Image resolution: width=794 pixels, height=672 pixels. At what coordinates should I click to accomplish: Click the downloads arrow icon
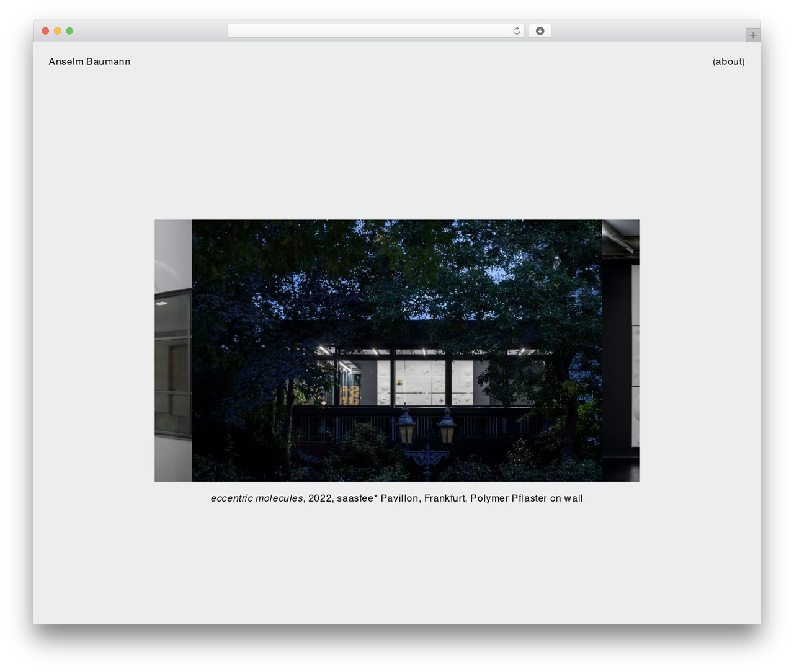click(x=540, y=31)
